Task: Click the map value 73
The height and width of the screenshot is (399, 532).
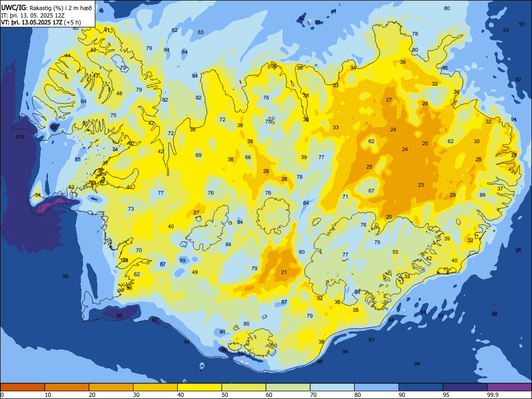Action: coord(131,209)
